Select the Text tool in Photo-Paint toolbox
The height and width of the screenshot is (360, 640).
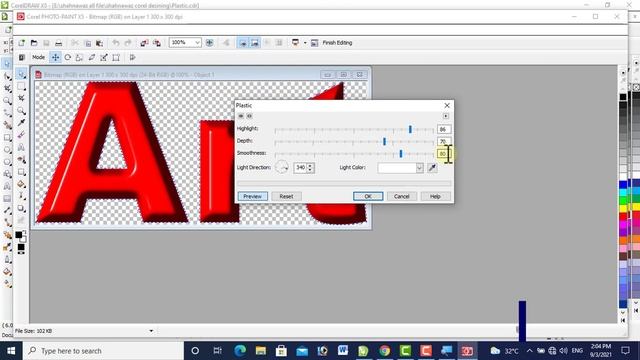[x=21, y=147]
